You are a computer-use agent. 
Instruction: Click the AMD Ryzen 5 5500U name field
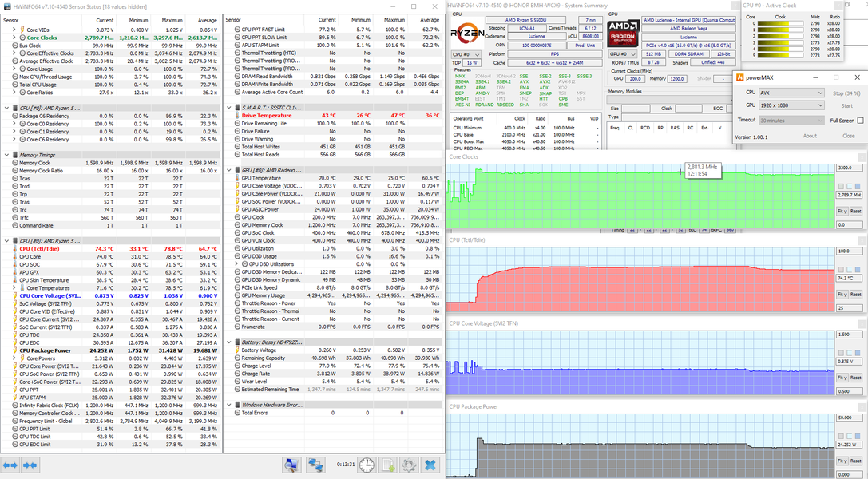coord(526,20)
